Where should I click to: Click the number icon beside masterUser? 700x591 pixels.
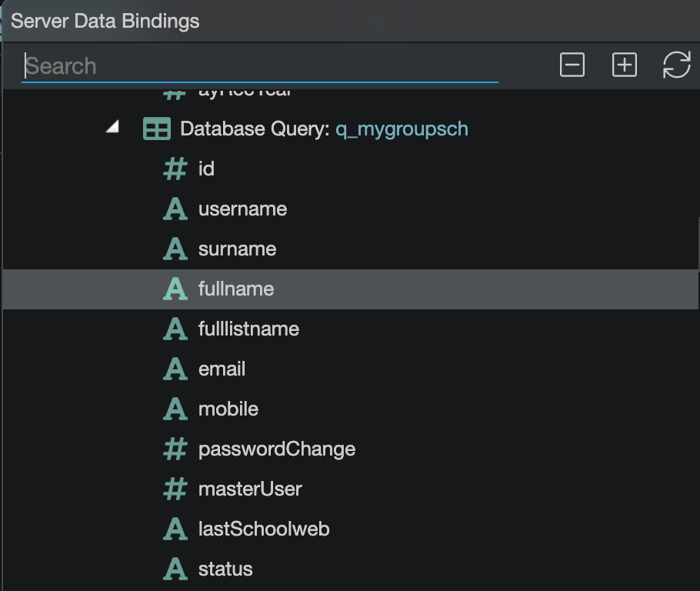[x=175, y=489]
